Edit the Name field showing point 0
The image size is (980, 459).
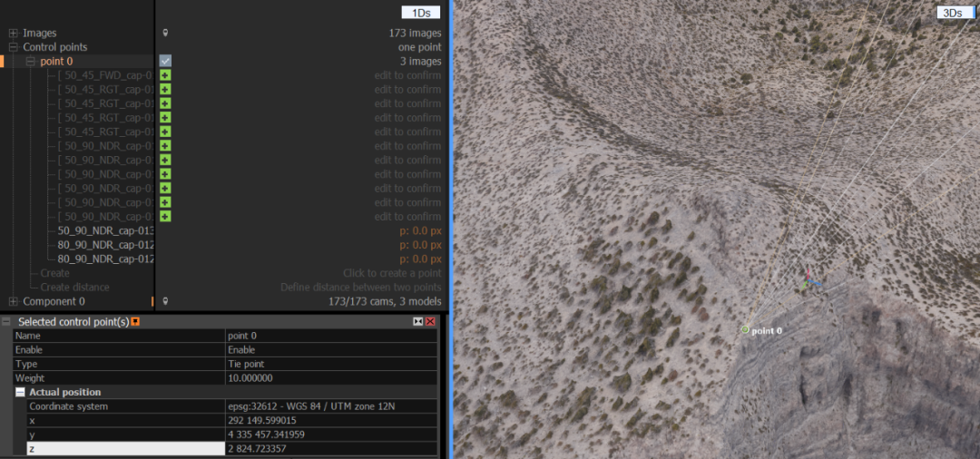331,336
